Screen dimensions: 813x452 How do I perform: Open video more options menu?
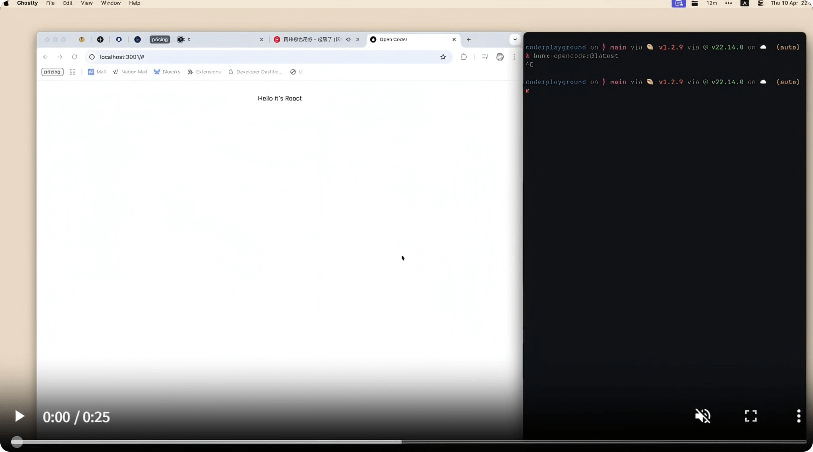click(x=797, y=416)
